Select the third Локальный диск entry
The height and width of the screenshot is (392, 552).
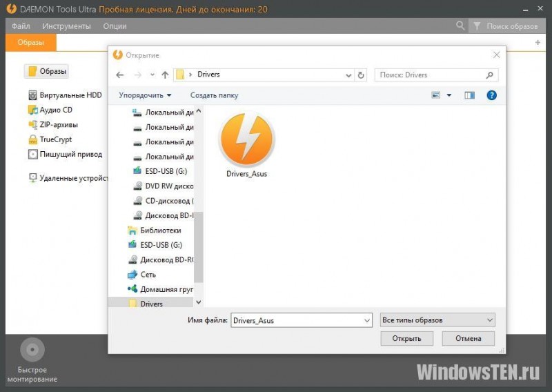coord(163,142)
